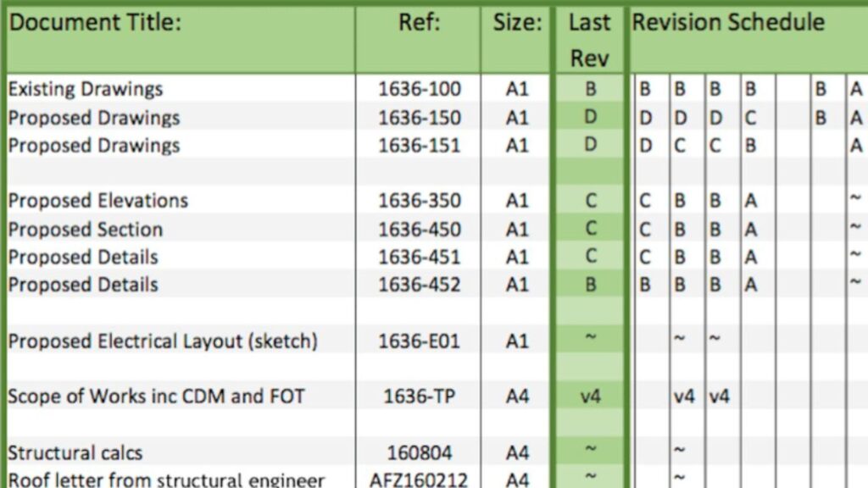The height and width of the screenshot is (488, 868).
Task: Click reference cell 1636-E01
Action: pyautogui.click(x=419, y=341)
